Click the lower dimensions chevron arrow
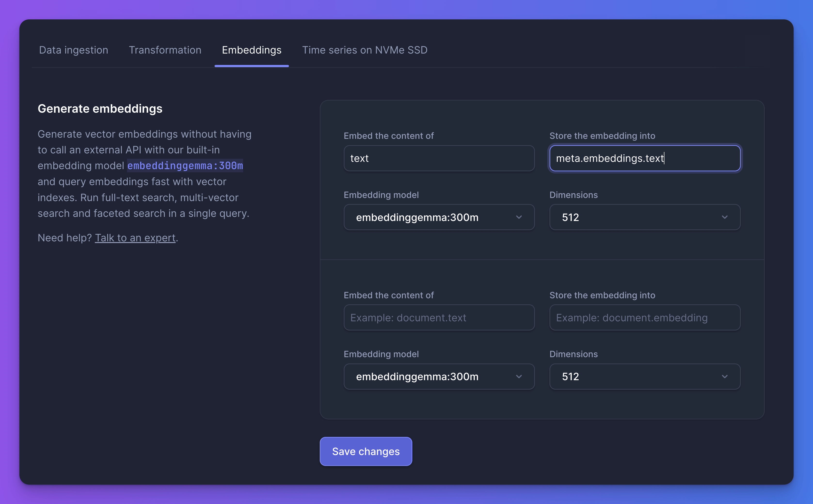 (x=725, y=376)
